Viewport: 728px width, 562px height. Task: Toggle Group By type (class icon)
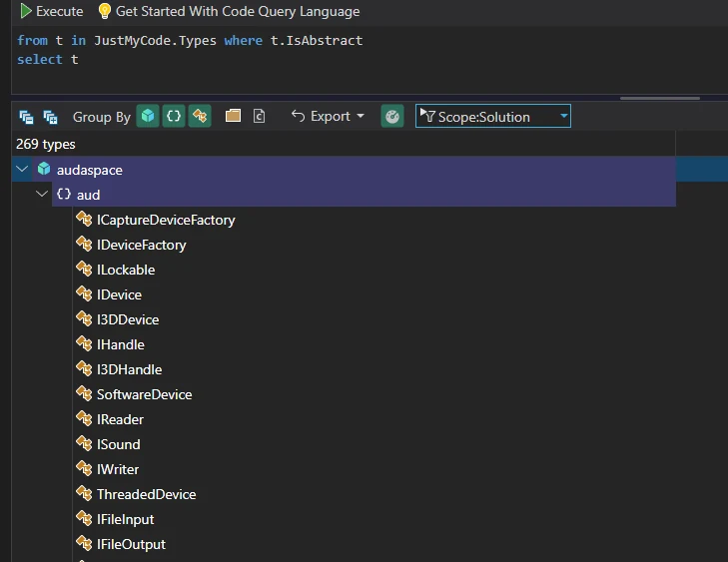[200, 116]
